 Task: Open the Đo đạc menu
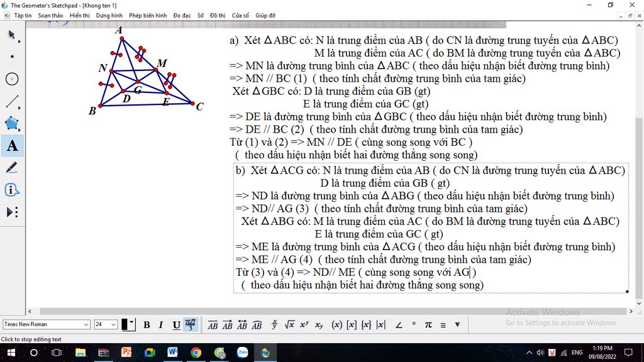coord(182,16)
